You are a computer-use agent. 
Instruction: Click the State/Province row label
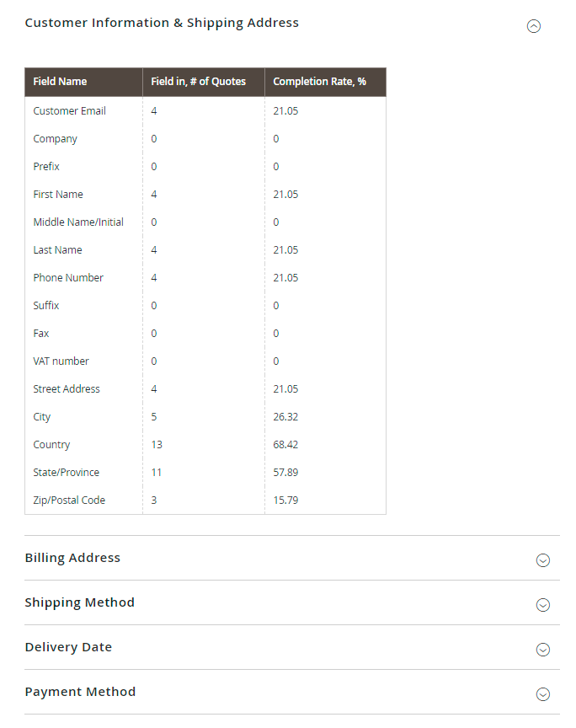point(66,473)
